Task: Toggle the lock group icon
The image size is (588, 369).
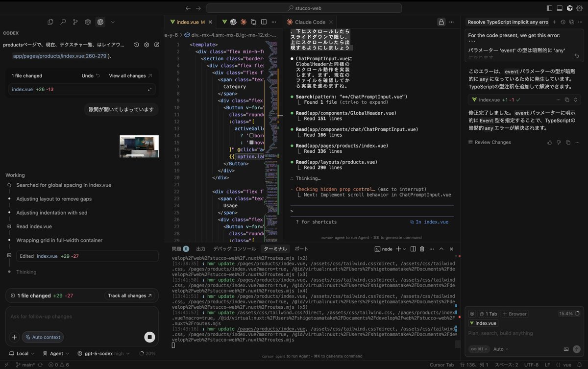Action: point(441,22)
